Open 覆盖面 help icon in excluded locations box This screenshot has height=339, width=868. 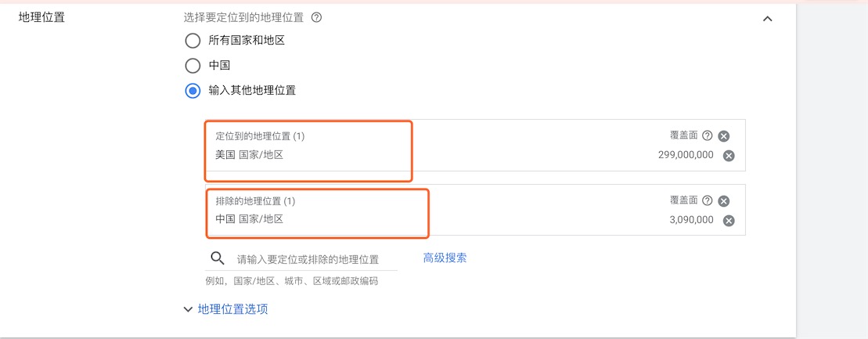(x=707, y=200)
